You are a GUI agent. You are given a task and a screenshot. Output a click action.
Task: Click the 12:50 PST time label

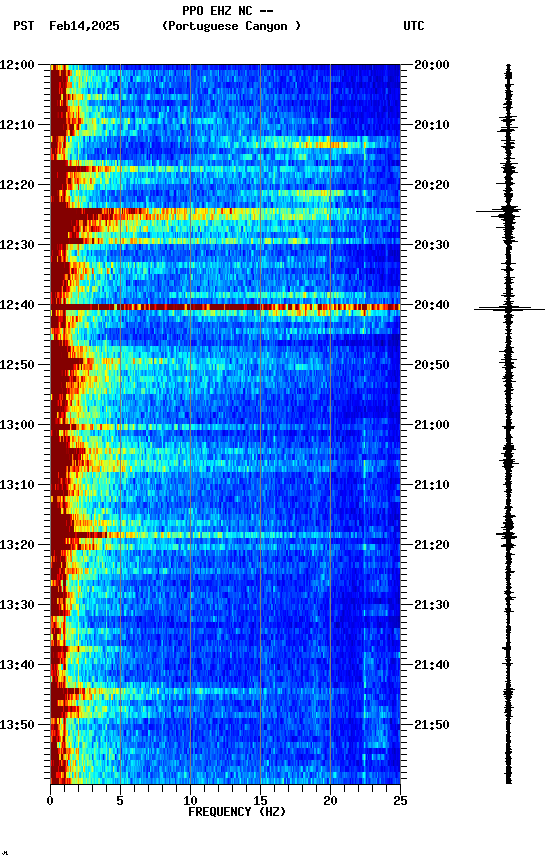(x=17, y=365)
